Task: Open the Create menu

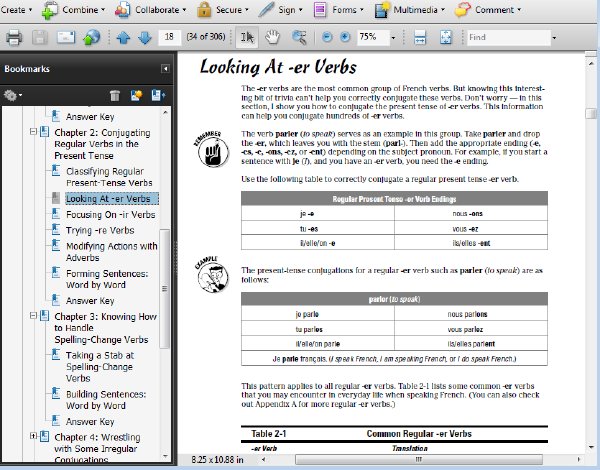Action: click(16, 10)
